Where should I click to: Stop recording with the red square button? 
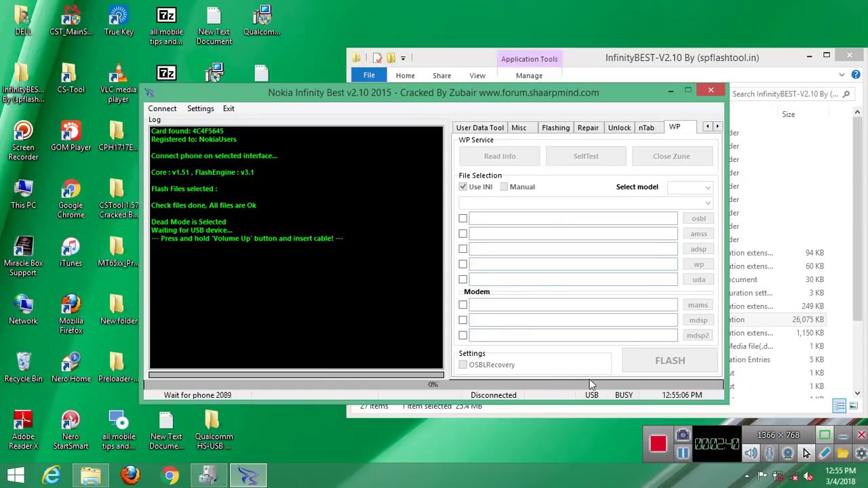pos(657,444)
